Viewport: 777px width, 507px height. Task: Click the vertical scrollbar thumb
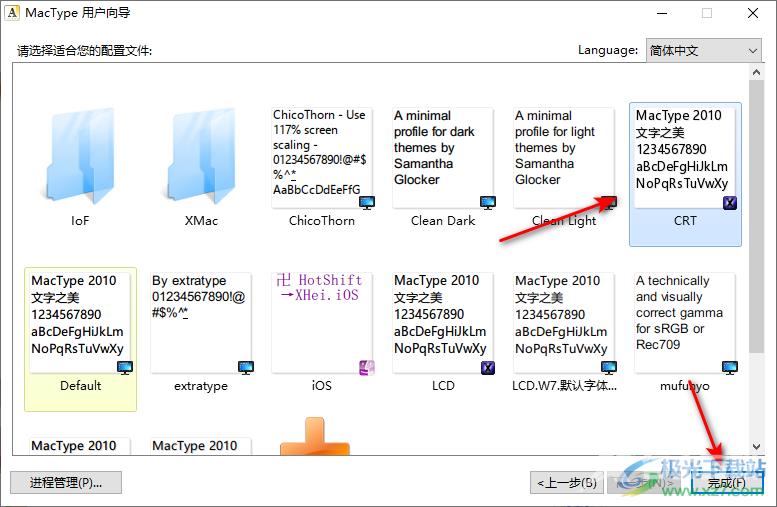(756, 216)
